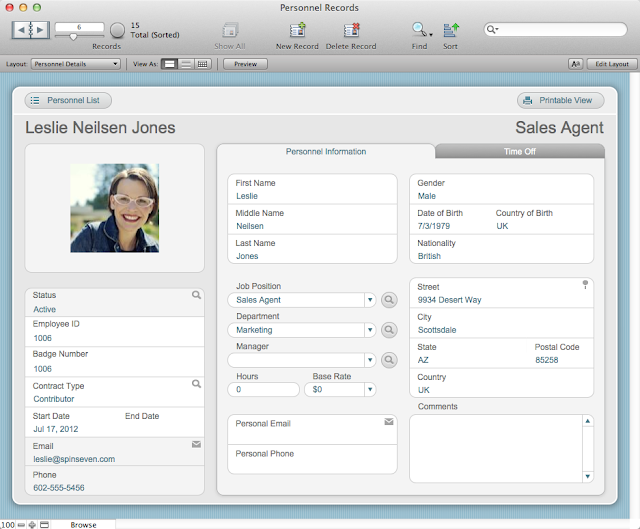Click the zoom in icon in status bar
The height and width of the screenshot is (529, 640).
point(32,525)
